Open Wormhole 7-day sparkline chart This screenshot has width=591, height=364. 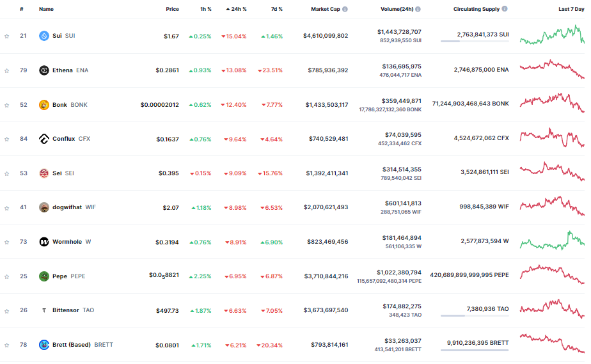[x=552, y=241]
